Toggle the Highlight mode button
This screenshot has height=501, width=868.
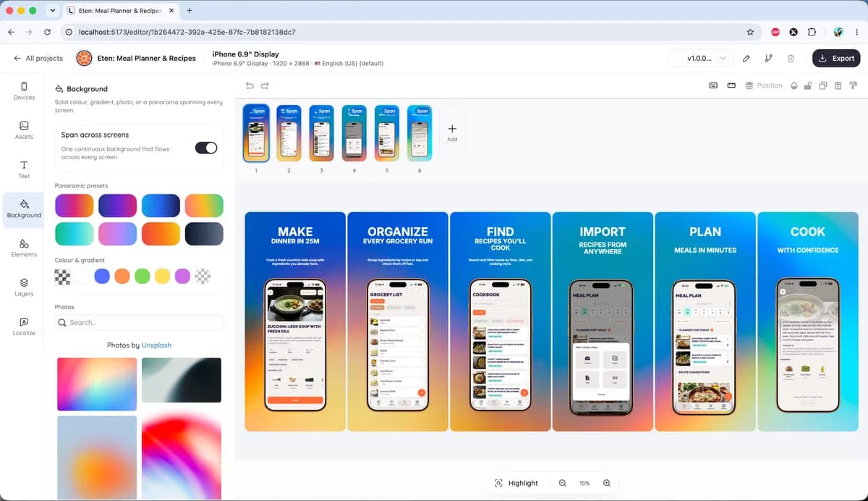point(516,483)
